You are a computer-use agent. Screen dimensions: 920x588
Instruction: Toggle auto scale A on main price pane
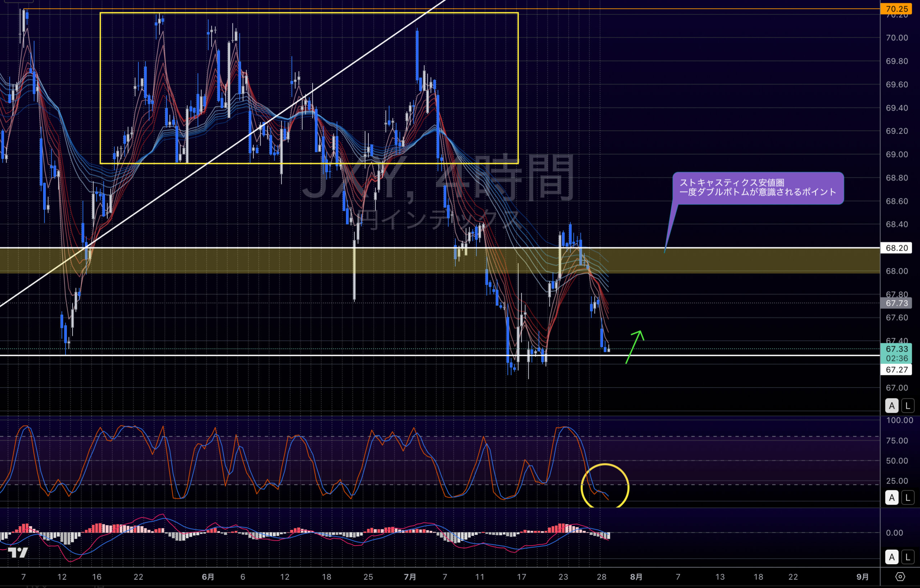(892, 406)
